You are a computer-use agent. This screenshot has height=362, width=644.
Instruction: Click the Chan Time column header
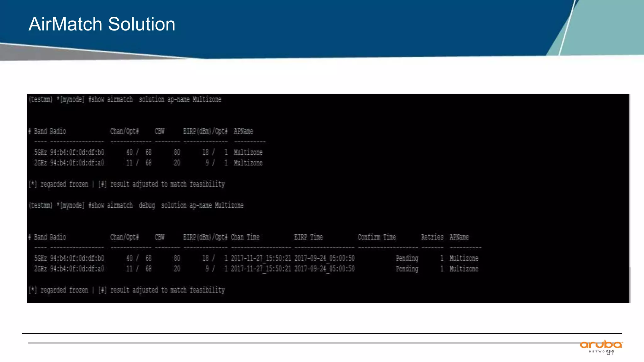click(x=245, y=237)
